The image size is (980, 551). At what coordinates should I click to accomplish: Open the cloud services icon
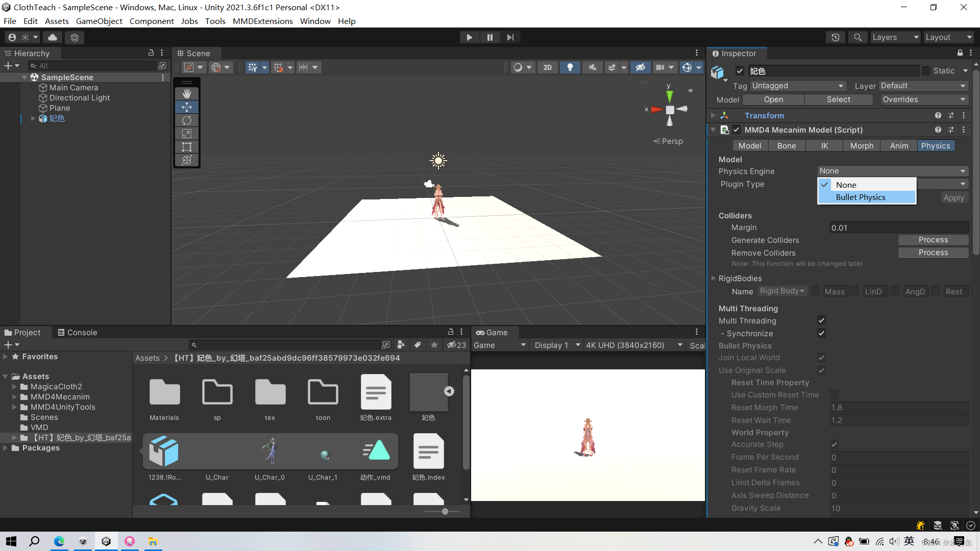(x=53, y=37)
